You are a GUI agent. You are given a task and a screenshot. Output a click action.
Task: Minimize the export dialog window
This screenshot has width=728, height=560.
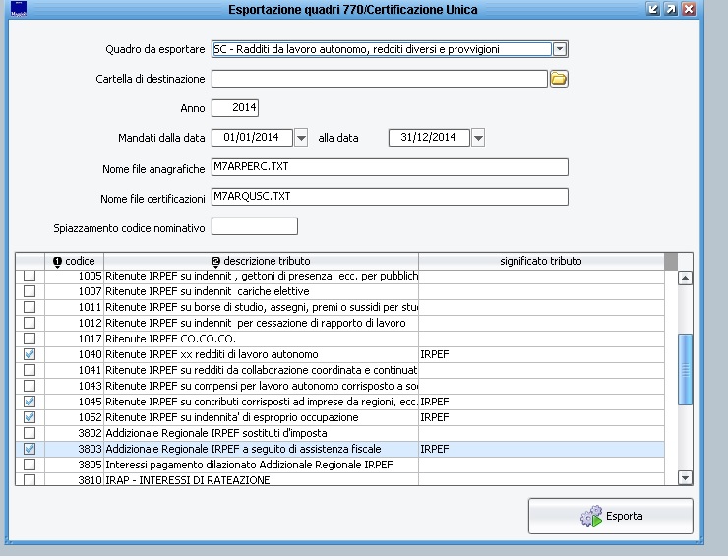coord(653,9)
